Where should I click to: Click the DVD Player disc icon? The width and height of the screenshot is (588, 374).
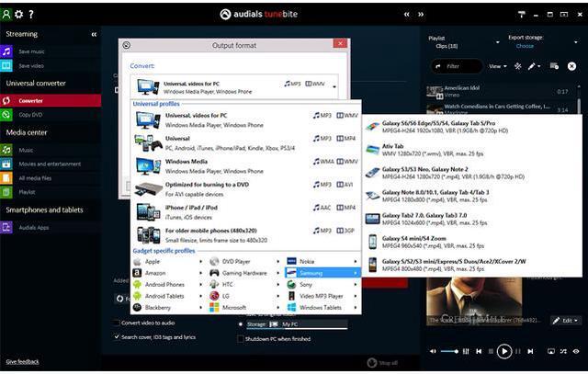[x=214, y=262]
